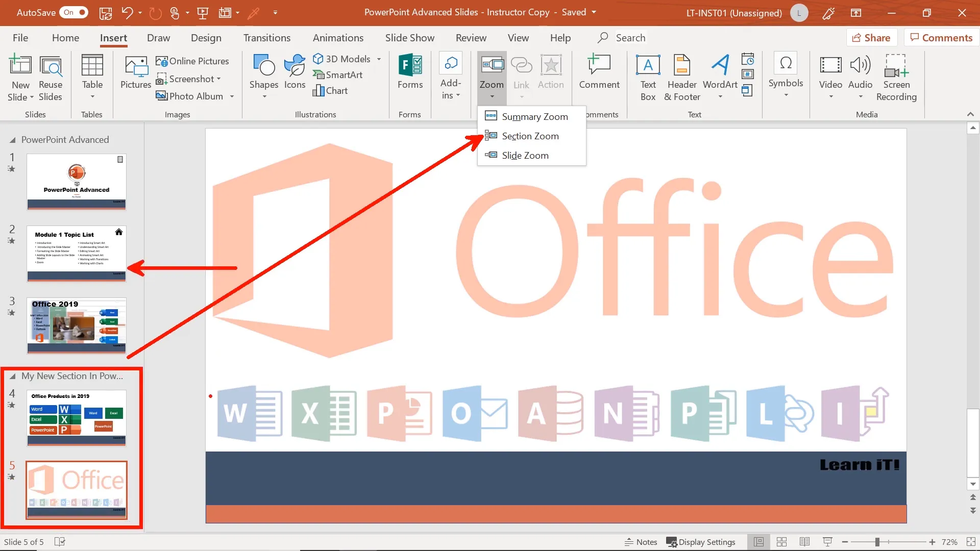Open the File tab
Screen dimensions: 980x551
[20, 38]
